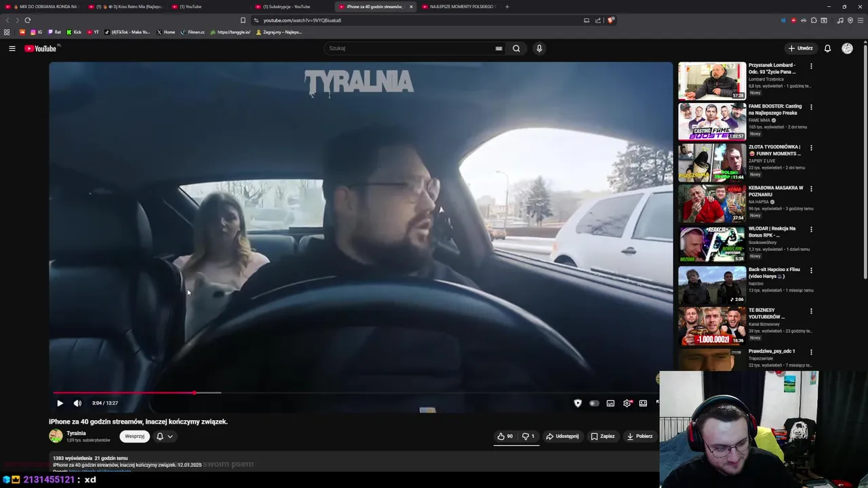Open the browser main hamburger menu
The image size is (868, 488).
(x=861, y=20)
